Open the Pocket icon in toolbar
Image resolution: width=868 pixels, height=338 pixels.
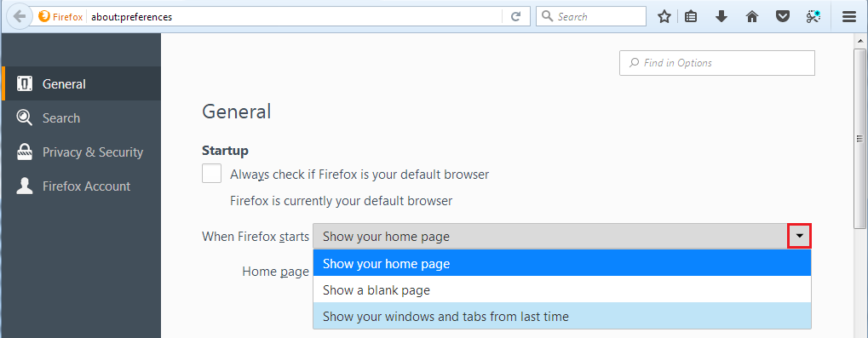[x=782, y=16]
